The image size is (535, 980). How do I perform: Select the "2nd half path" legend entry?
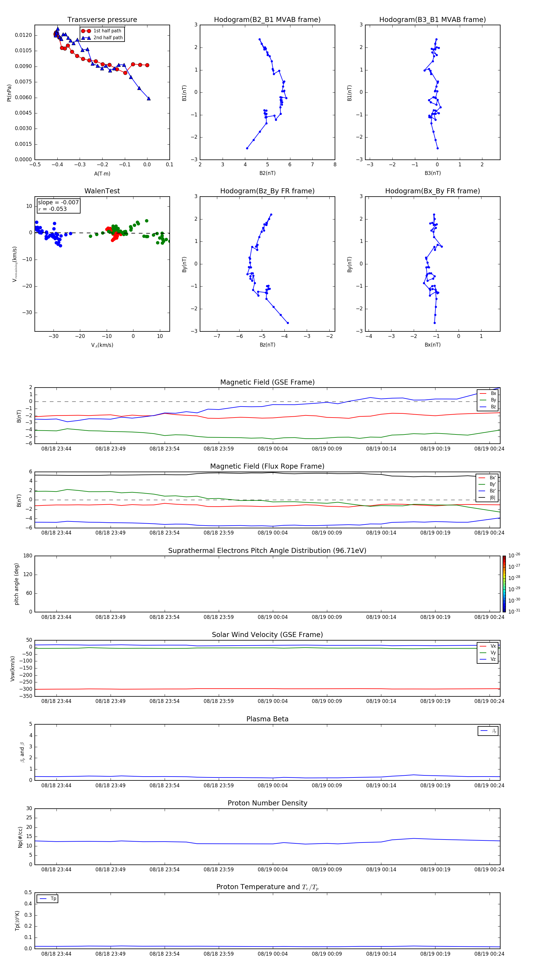coord(103,38)
